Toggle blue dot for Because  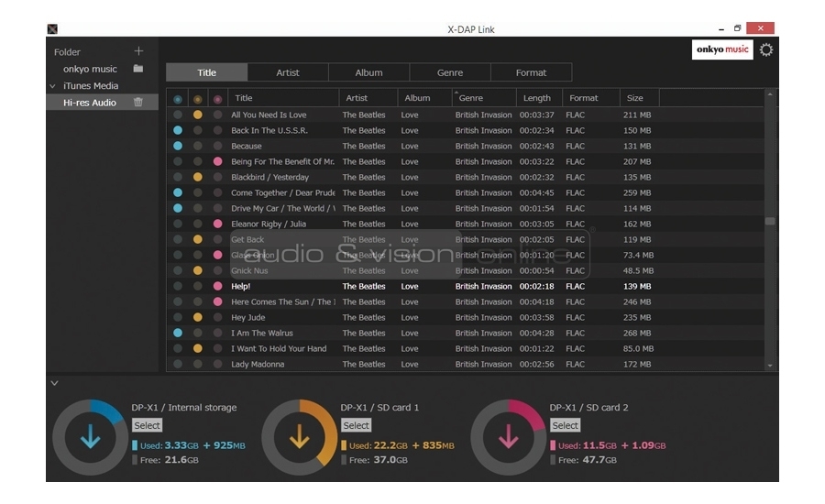(178, 146)
